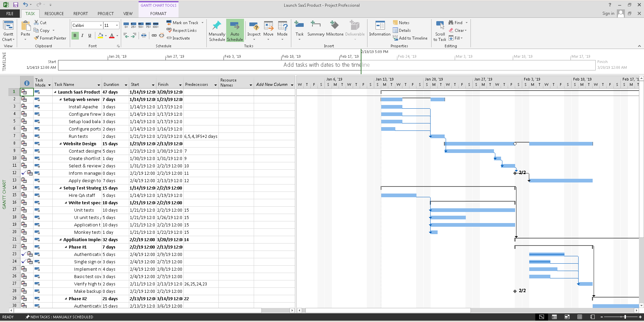Click the Gantt chart horizontal scrollbar
644x322 pixels.
388,311
